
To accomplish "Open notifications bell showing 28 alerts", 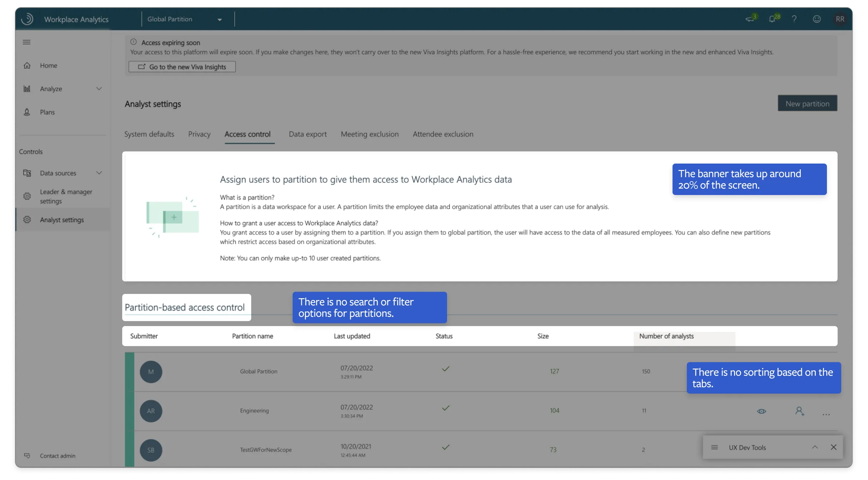I will click(773, 19).
